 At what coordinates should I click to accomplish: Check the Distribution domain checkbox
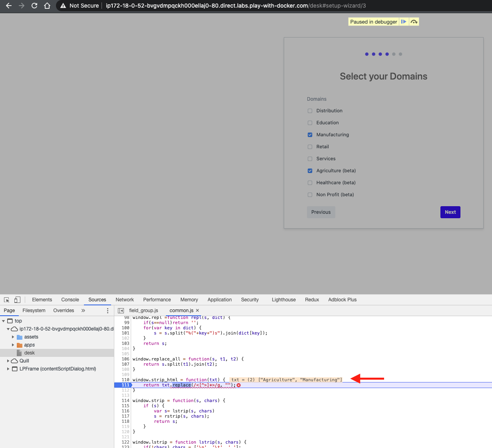310,111
